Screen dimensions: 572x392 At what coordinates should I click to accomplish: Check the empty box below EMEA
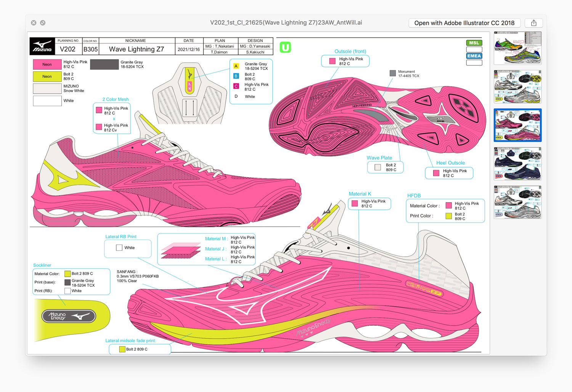[x=474, y=63]
